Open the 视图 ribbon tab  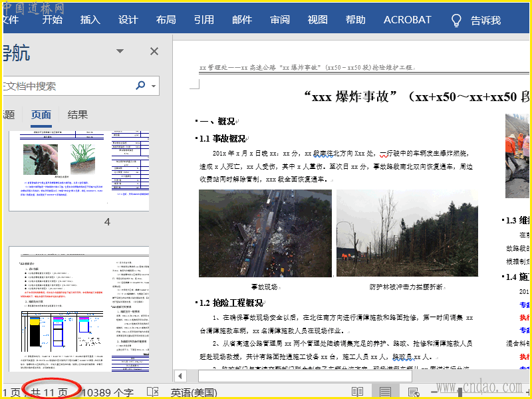pyautogui.click(x=318, y=20)
